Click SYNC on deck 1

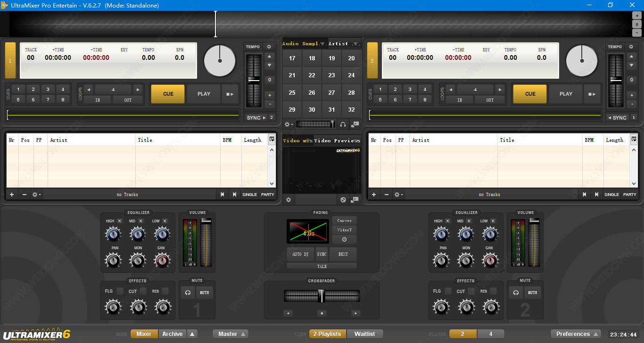coord(256,118)
